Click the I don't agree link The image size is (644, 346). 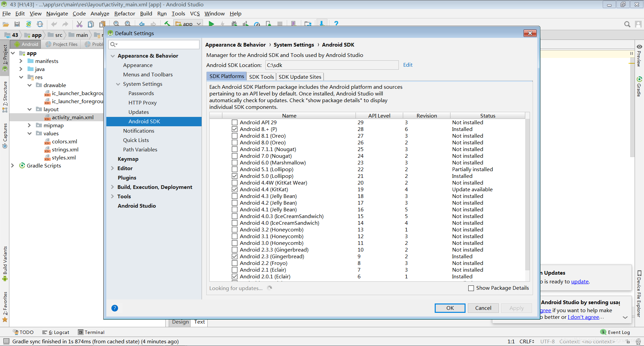583,317
